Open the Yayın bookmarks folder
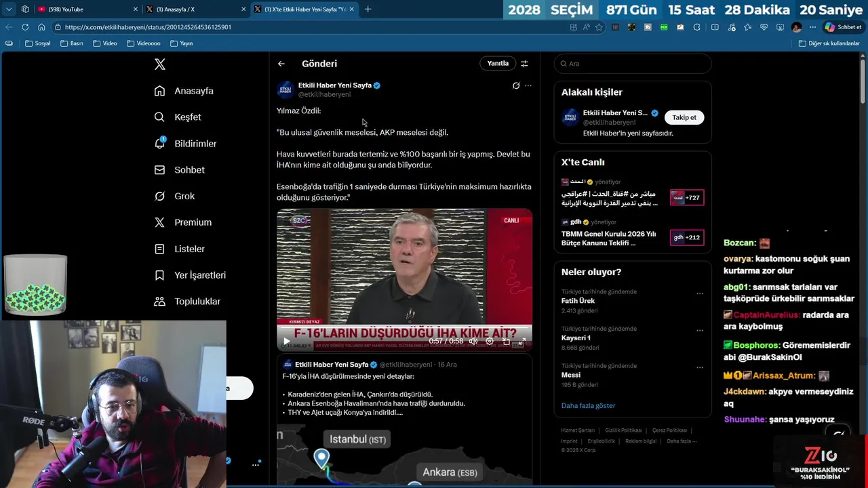The width and height of the screenshot is (868, 488). coord(182,43)
